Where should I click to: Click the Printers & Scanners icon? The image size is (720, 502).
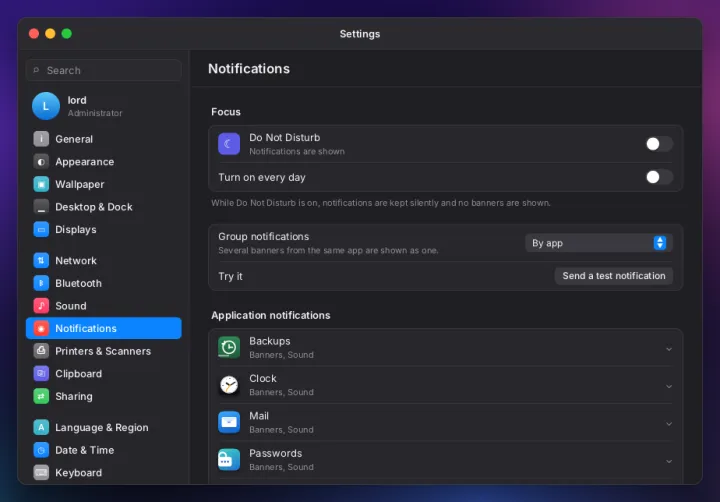(41, 351)
